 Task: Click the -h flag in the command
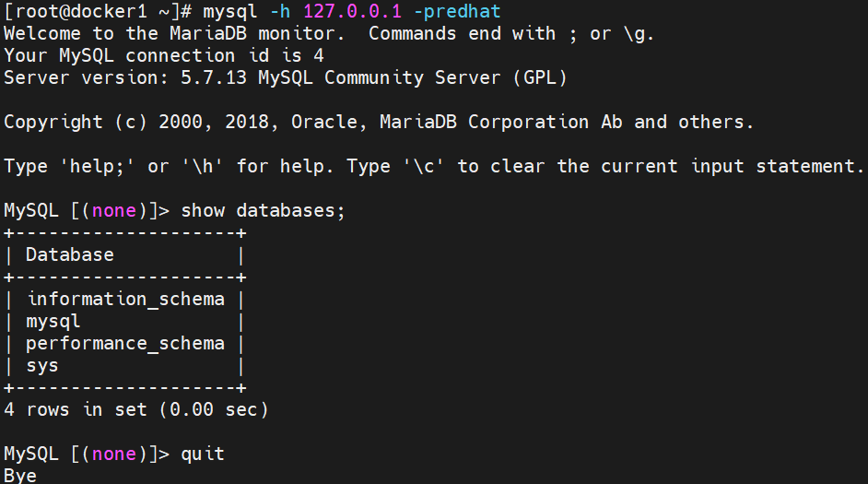[x=280, y=11]
